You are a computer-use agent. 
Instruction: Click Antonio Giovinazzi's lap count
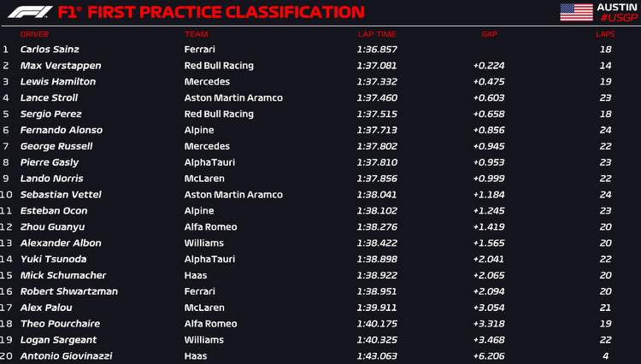pos(604,355)
